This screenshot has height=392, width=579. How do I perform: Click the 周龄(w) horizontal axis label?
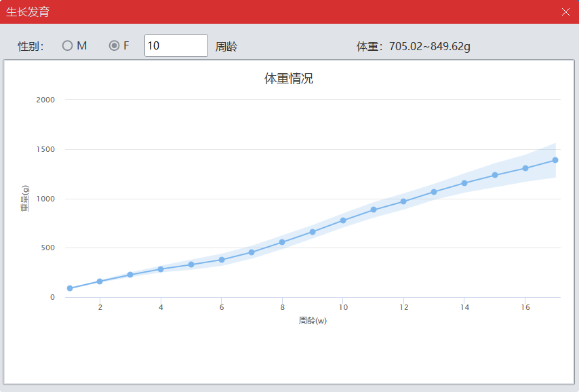pos(313,320)
